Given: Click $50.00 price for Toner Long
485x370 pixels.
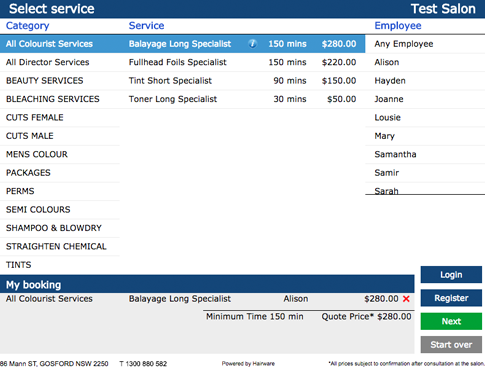Looking at the screenshot, I should [341, 99].
